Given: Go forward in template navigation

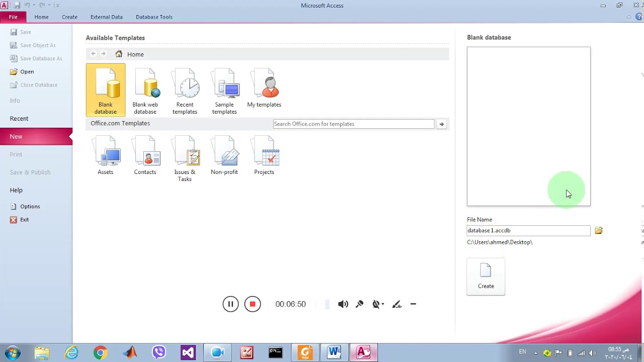Looking at the screenshot, I should click(x=104, y=54).
